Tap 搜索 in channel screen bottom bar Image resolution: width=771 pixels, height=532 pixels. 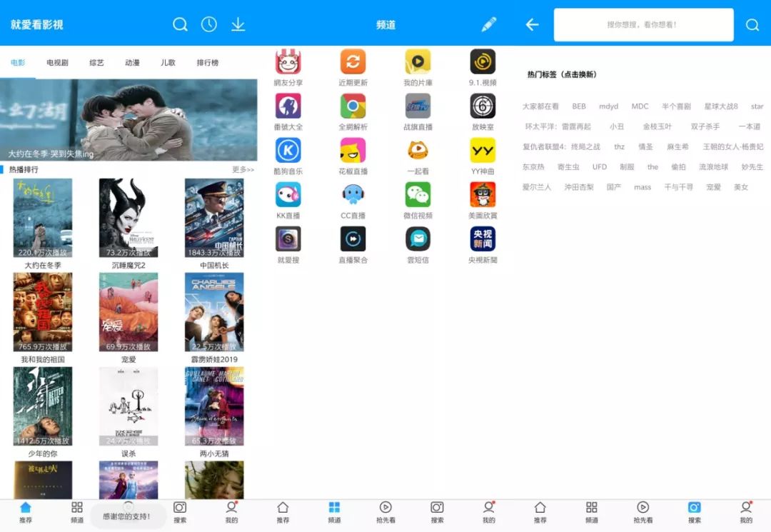point(437,512)
